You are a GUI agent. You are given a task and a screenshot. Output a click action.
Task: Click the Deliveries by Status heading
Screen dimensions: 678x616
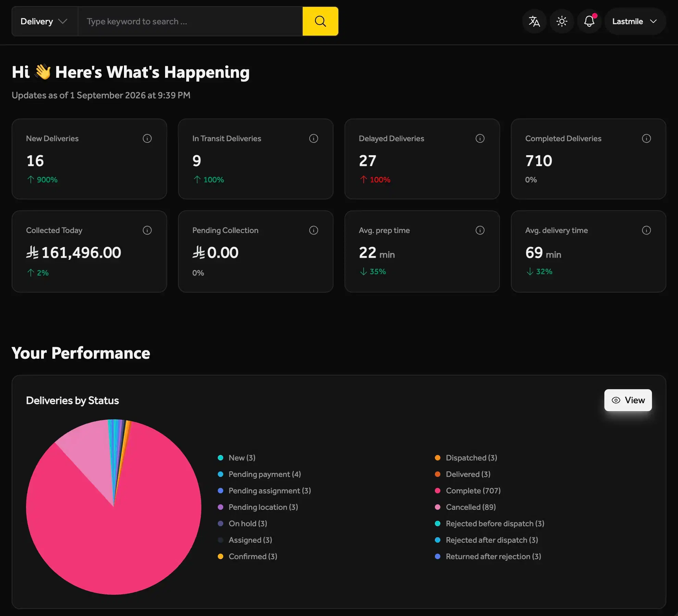pos(73,401)
